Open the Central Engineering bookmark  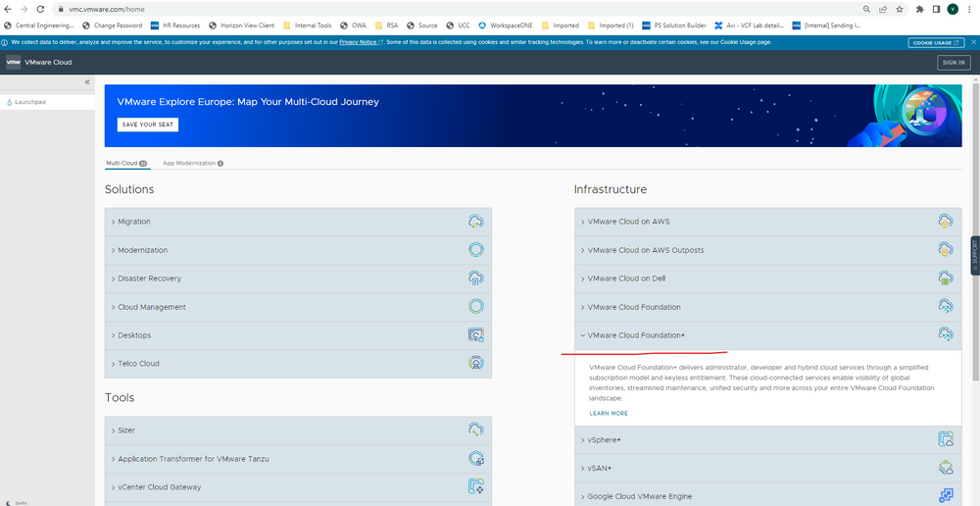[x=39, y=25]
